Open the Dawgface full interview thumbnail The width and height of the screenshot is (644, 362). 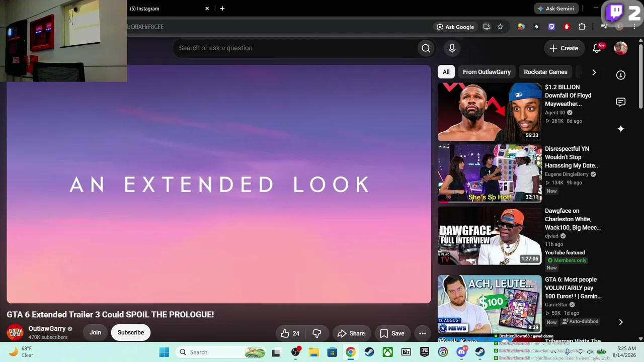click(490, 236)
